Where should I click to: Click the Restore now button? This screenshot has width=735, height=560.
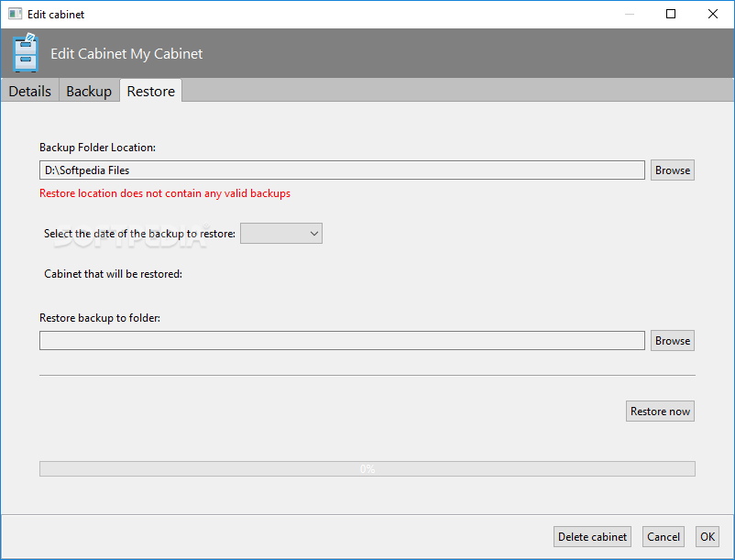(x=660, y=411)
